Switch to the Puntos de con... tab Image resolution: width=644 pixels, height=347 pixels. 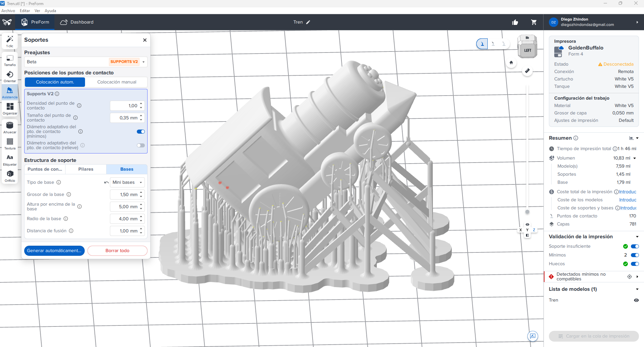[x=45, y=169]
